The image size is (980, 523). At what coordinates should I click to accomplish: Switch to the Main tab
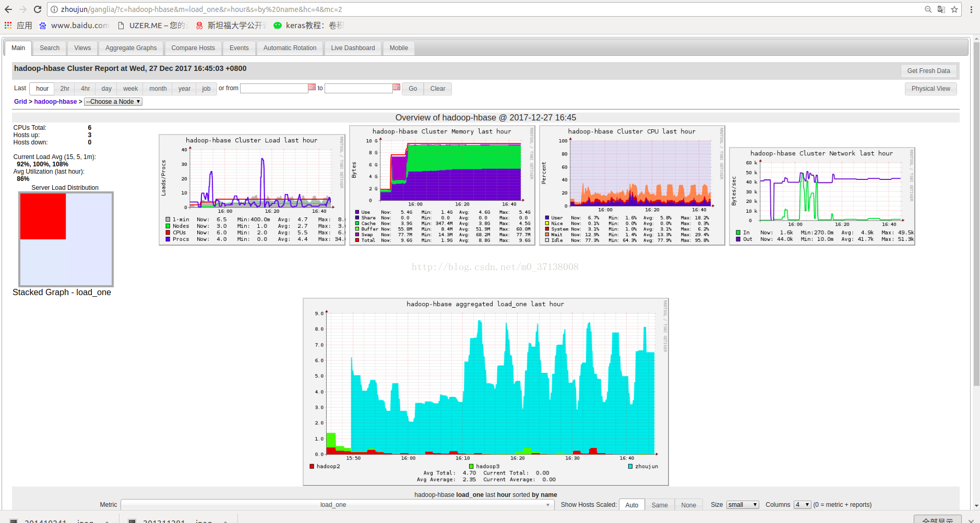pos(18,48)
